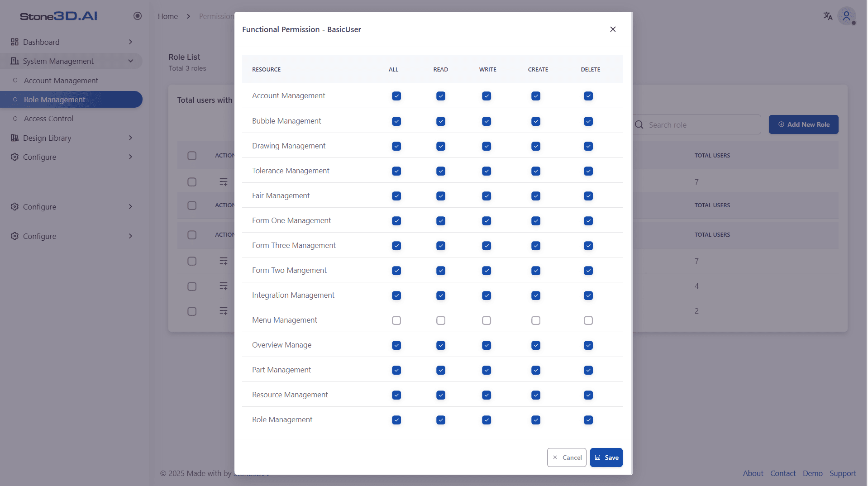Expand the Design Library chevron
The height and width of the screenshot is (486, 868).
[x=130, y=138]
